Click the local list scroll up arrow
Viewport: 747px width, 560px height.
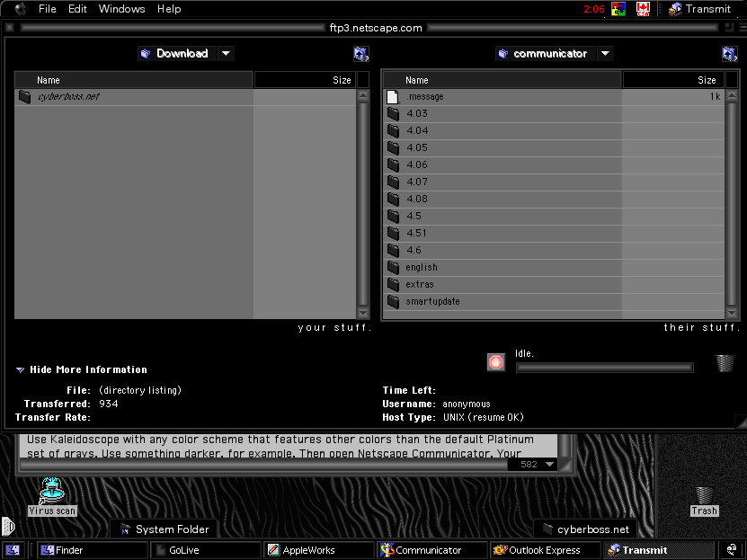coord(363,96)
